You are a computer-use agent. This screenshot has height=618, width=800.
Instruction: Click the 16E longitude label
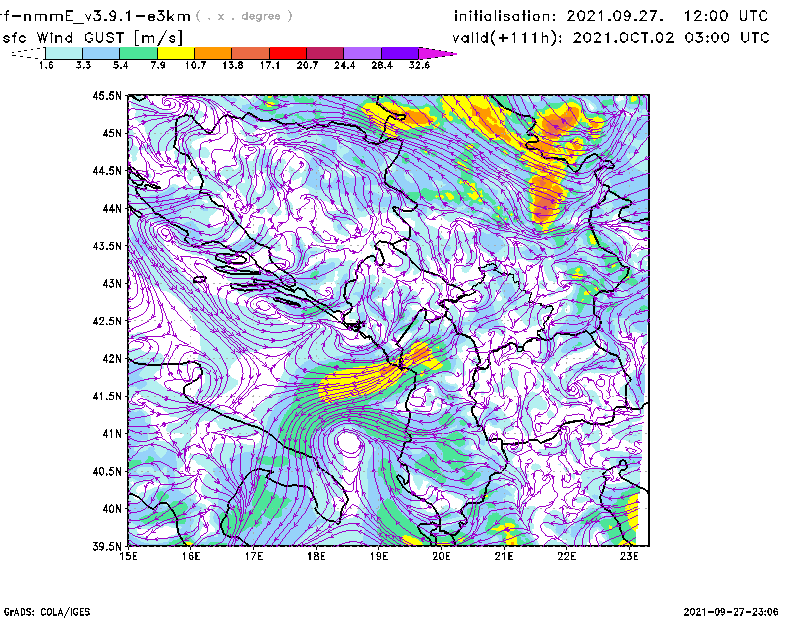pos(191,556)
